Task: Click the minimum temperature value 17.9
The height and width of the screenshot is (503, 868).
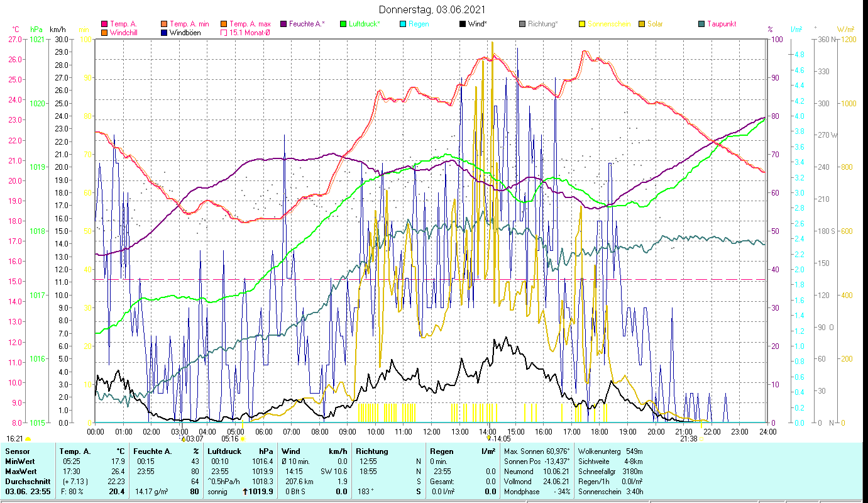Action: [x=117, y=462]
